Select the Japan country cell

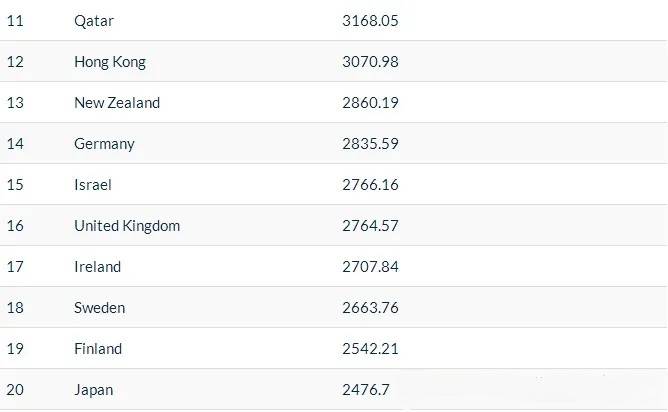point(94,389)
